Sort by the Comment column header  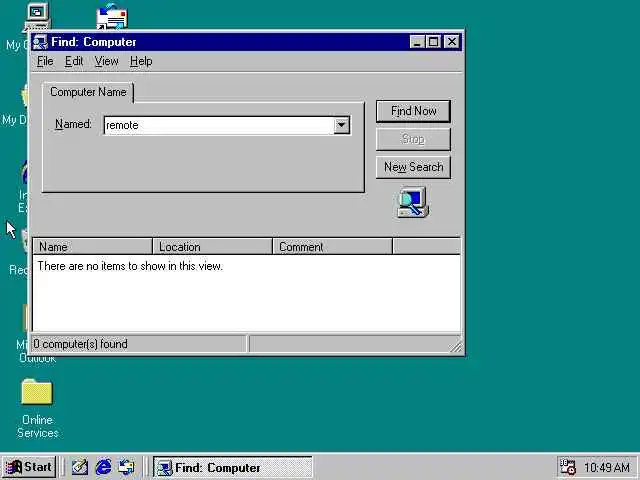(332, 247)
